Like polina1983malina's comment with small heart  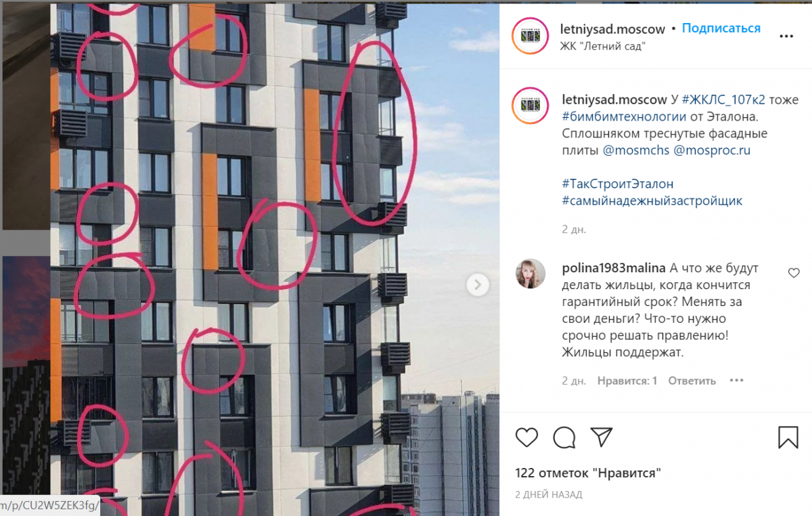pos(794,273)
